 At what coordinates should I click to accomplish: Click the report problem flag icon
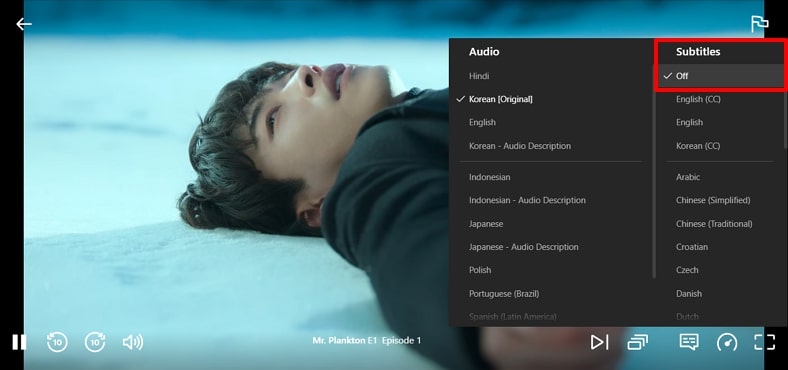(759, 24)
